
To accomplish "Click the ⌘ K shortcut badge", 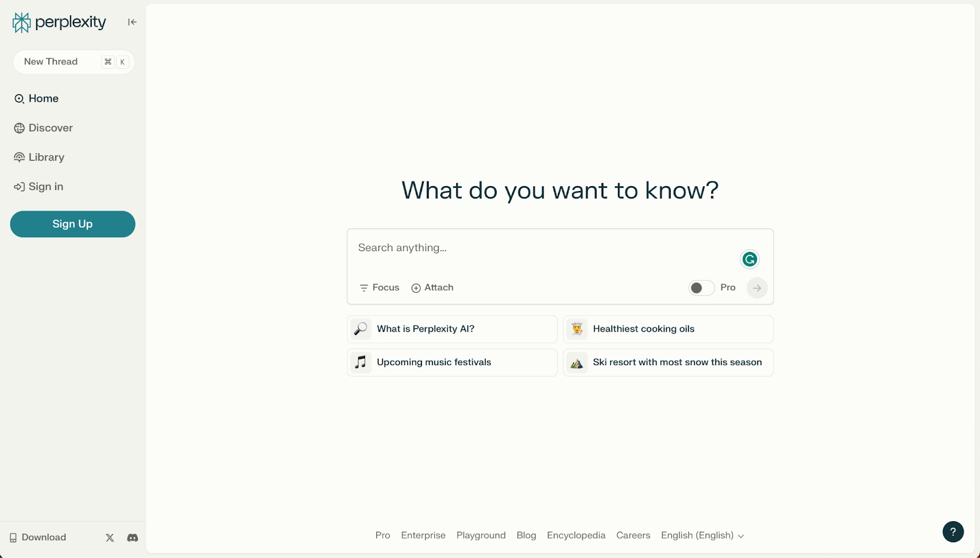I will (115, 62).
